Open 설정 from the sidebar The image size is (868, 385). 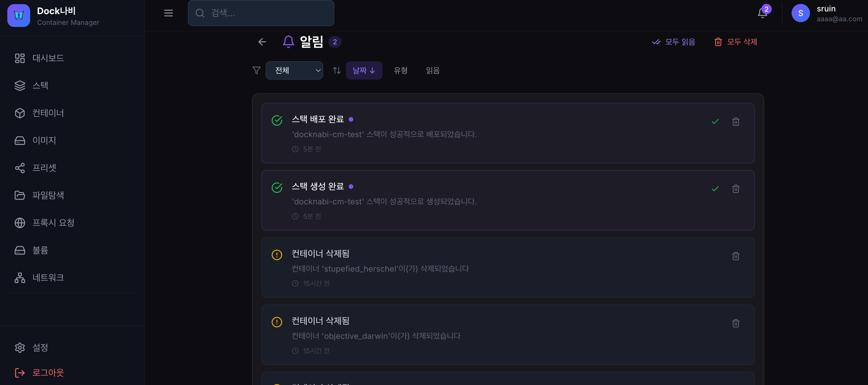tap(40, 347)
